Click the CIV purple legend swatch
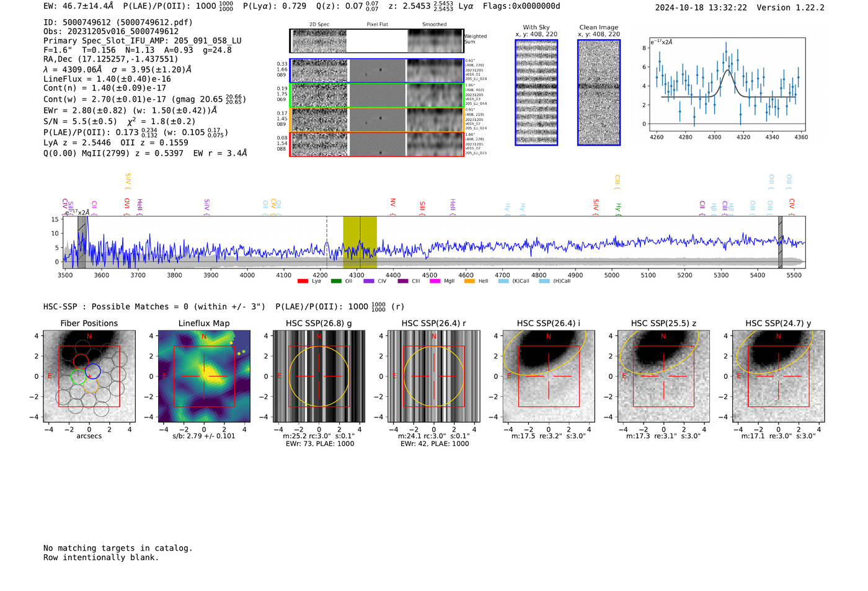 (369, 282)
